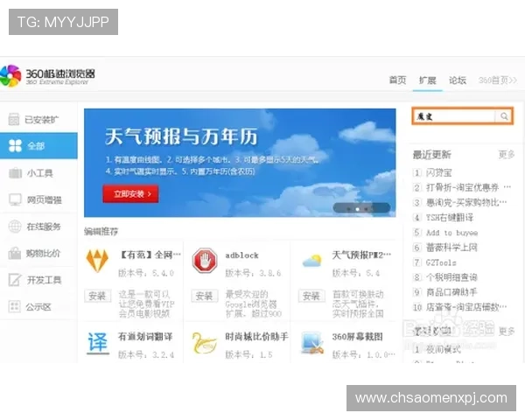Open 店查查-淘宝店铺数 list item
Screen dimensions: 525x420
466,307
